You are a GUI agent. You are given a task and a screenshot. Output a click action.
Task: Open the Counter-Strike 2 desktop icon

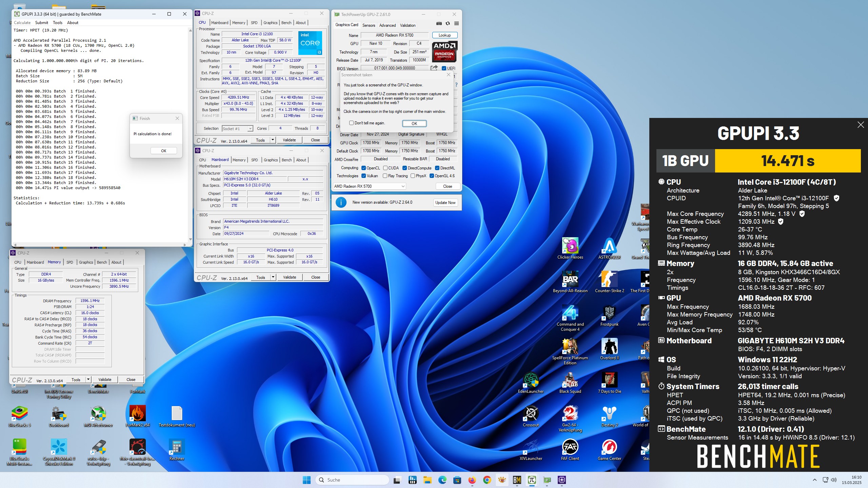609,282
